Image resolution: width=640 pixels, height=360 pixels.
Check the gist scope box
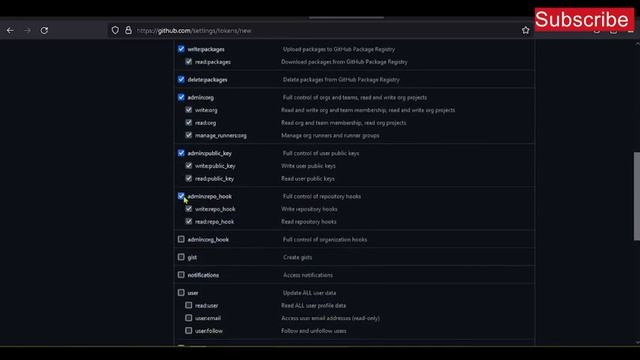(181, 257)
